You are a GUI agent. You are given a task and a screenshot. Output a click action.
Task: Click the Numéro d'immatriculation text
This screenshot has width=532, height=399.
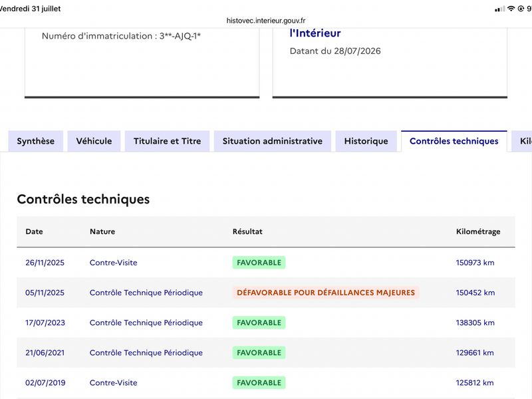[121, 36]
